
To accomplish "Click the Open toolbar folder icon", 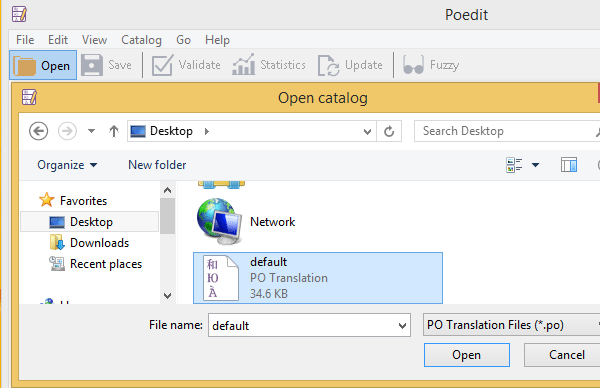I will [24, 65].
